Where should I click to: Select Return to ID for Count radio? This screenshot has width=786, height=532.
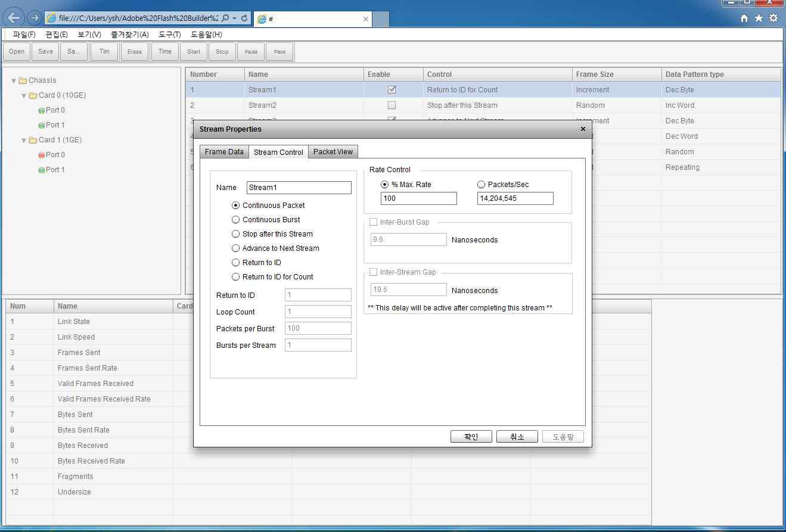pos(235,277)
